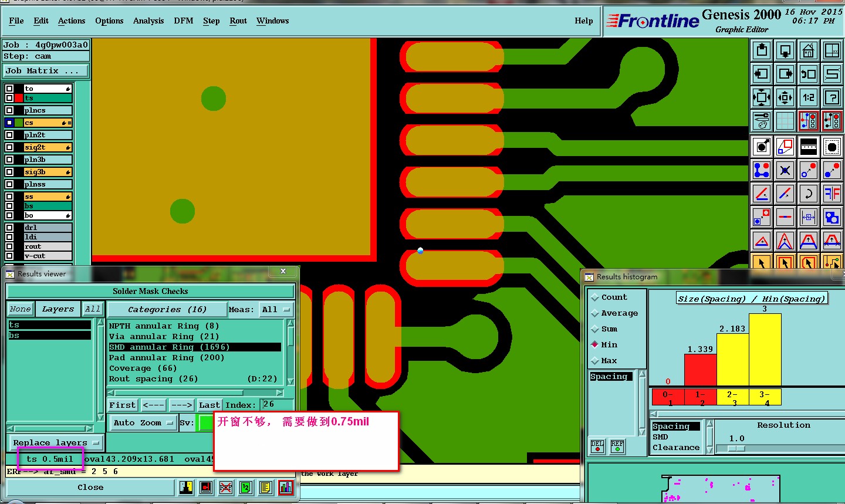
Task: Open the XY coordinates window icon
Action: point(832,51)
